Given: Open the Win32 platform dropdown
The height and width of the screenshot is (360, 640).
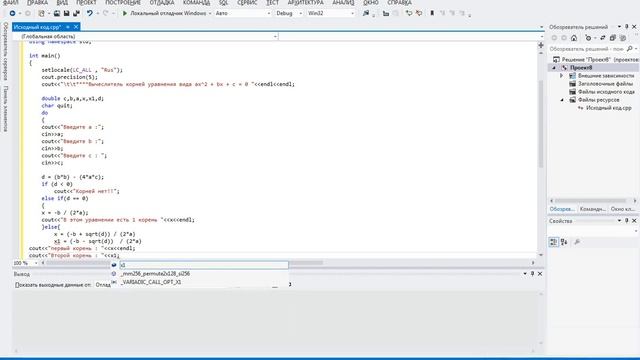Looking at the screenshot, I should point(331,13).
